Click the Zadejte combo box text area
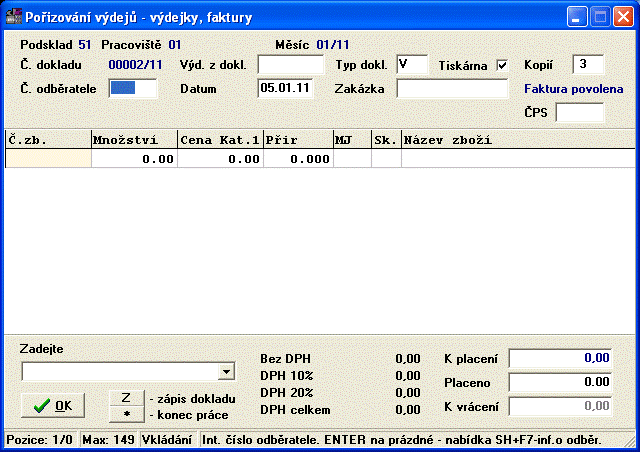The height and width of the screenshot is (452, 640). 120,372
